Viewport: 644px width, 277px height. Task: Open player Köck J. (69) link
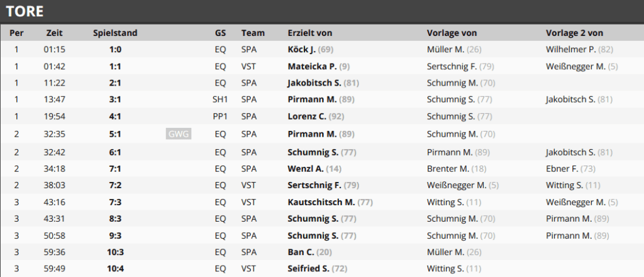pos(311,49)
